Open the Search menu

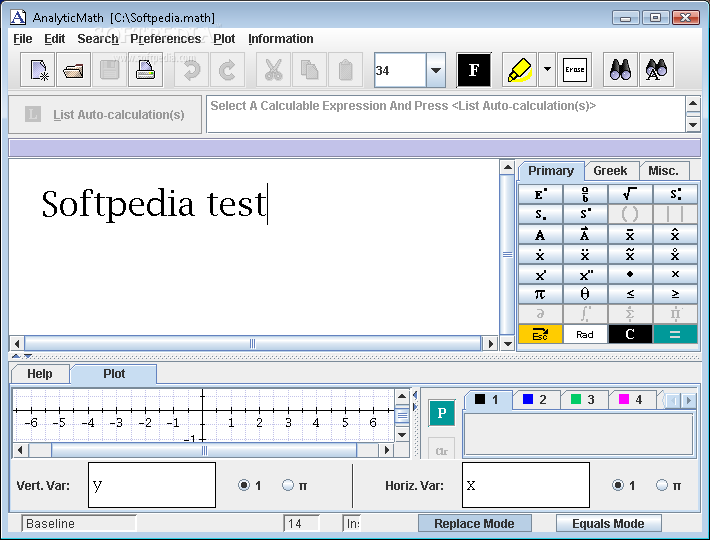pos(98,39)
